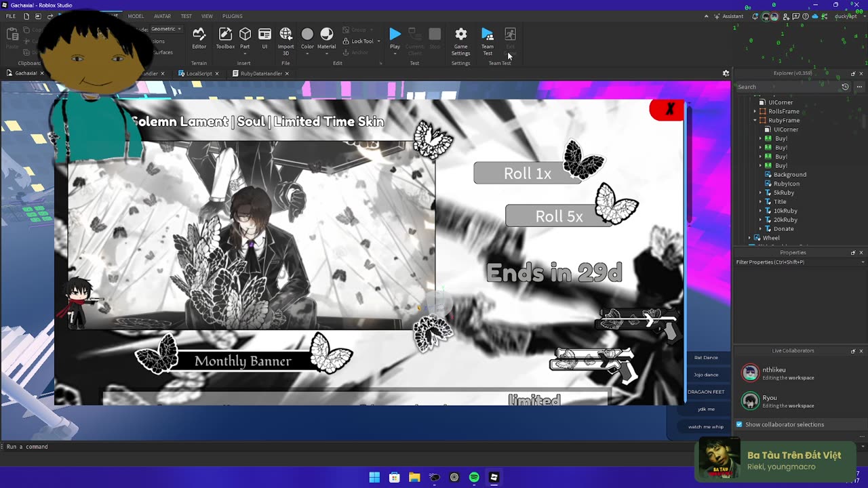Expand the 10kRuby tree item

760,211
